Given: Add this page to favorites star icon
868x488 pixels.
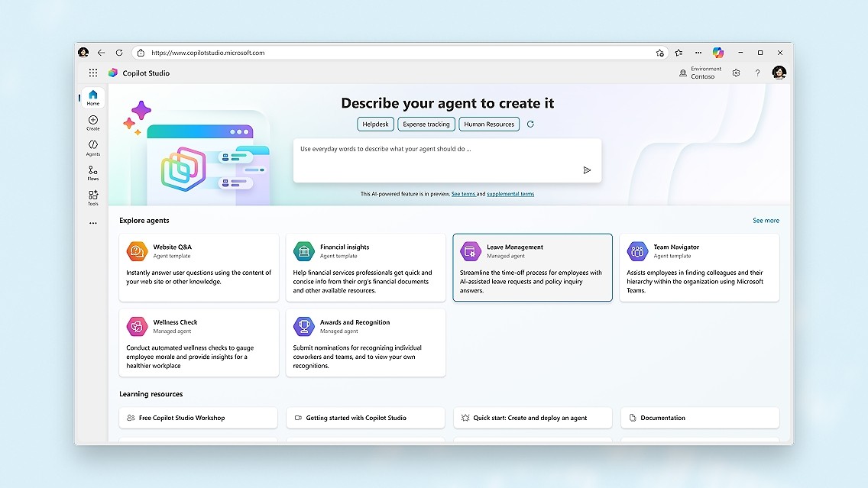Looking at the screenshot, I should [660, 53].
